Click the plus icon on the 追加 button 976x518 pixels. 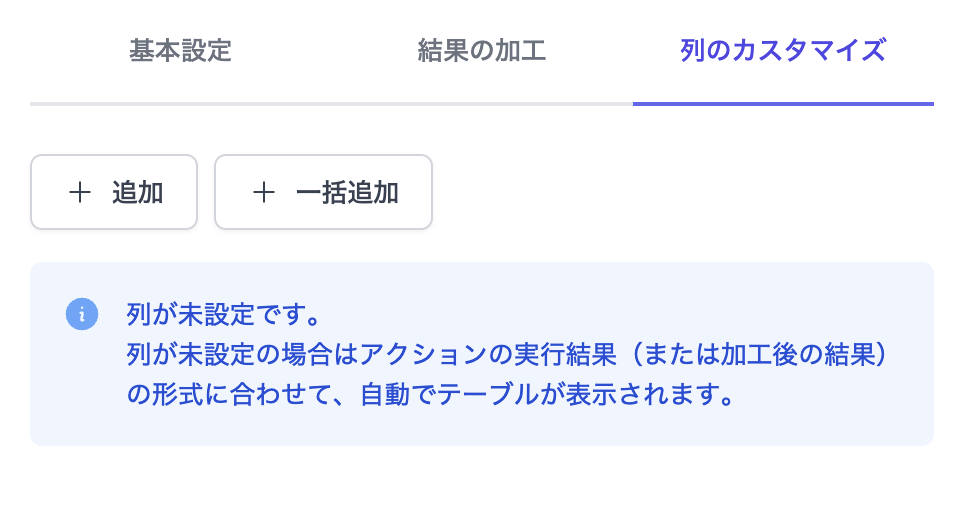coord(80,193)
